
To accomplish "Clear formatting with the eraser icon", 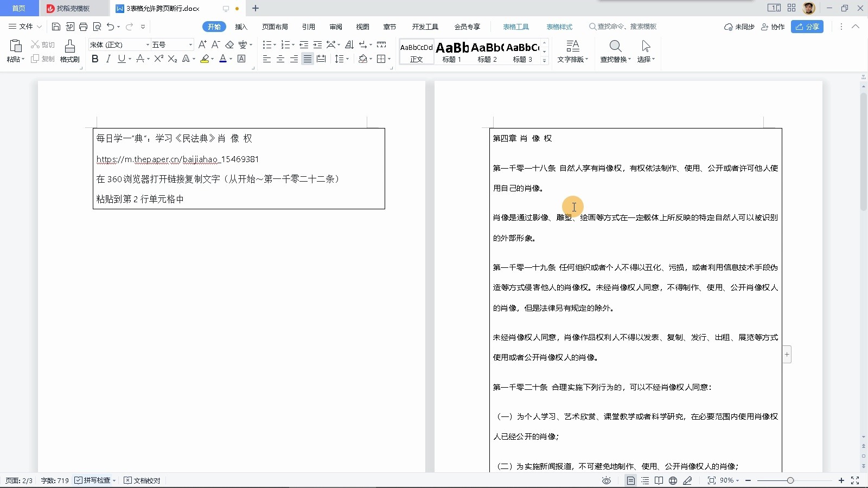I will point(230,44).
